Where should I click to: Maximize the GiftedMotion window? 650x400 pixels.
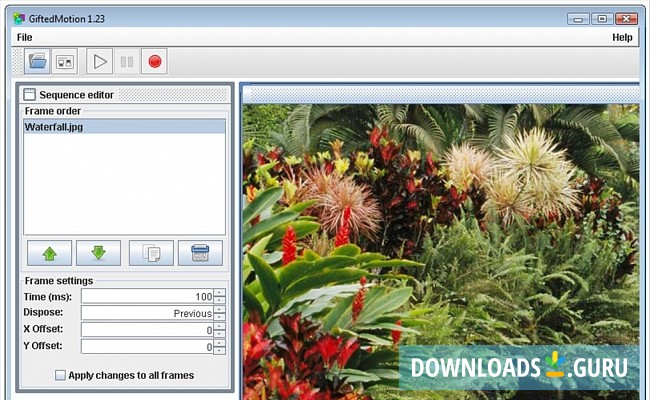point(602,19)
